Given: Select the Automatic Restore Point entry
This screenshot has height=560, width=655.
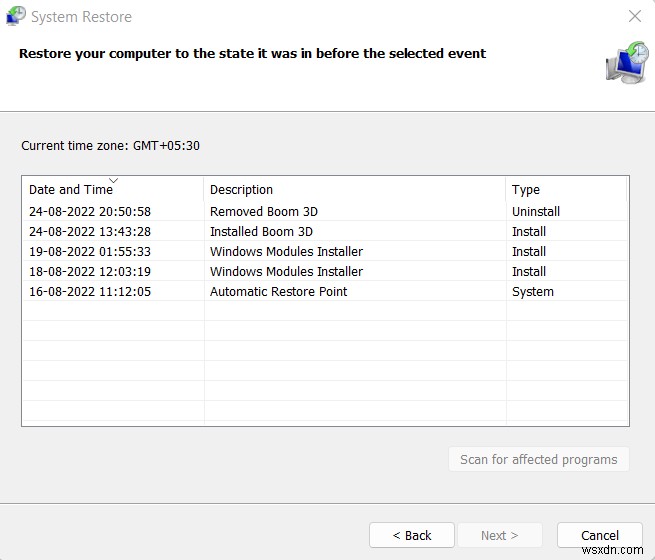Looking at the screenshot, I should pos(278,292).
